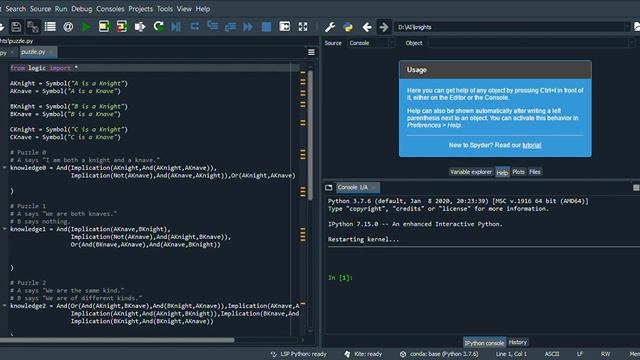The width and height of the screenshot is (640, 360).
Task: Open the Run menu
Action: (61, 9)
